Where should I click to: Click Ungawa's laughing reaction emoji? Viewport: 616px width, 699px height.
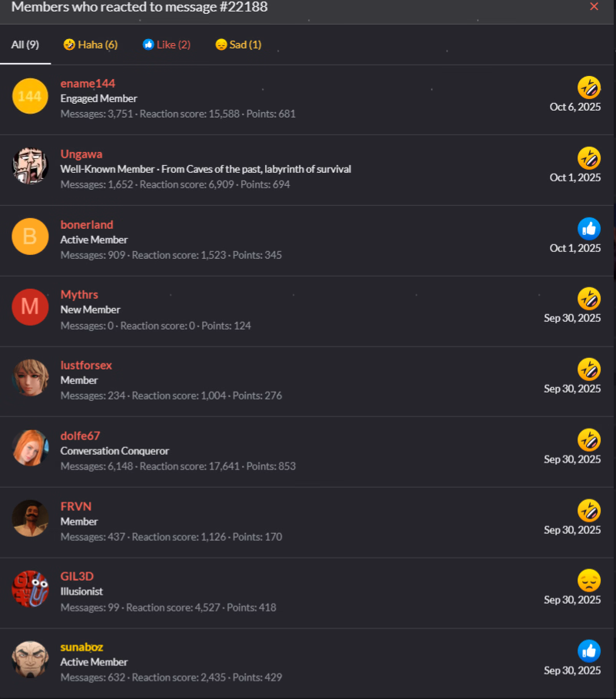click(589, 158)
